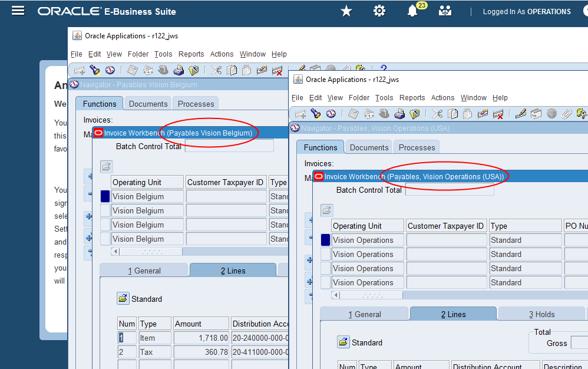588x369 pixels.
Task: Click the 1,718.00 amount cell
Action: (x=201, y=338)
